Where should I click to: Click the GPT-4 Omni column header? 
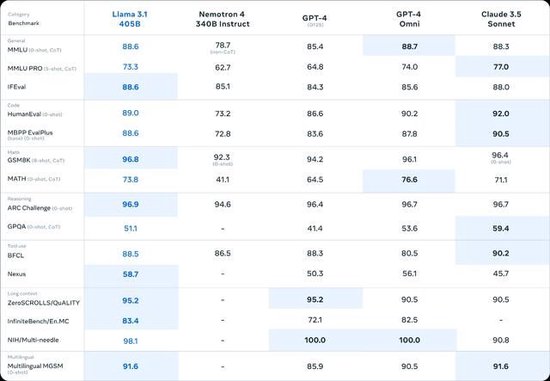[x=409, y=19]
